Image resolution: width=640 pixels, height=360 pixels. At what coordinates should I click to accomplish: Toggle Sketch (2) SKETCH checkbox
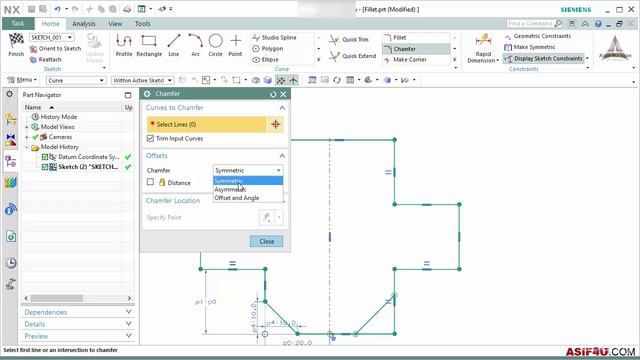click(45, 167)
